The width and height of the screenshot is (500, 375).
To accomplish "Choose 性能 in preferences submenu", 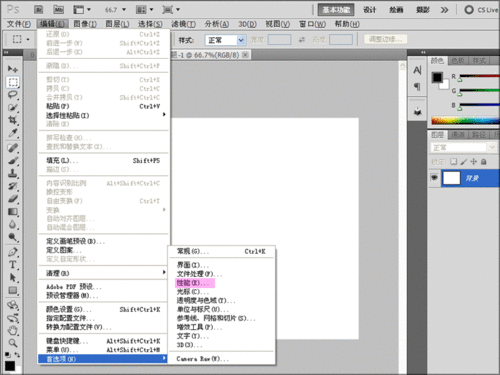I will point(195,283).
